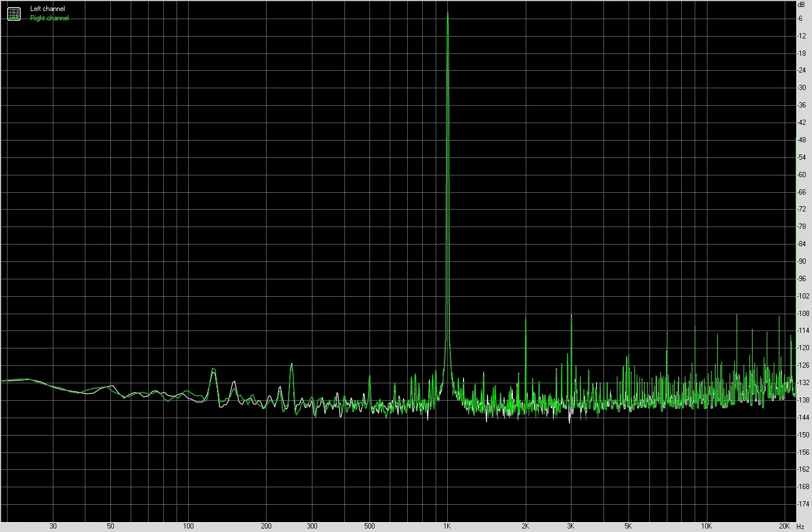Click the '-156' dB axis label

pyautogui.click(x=804, y=452)
